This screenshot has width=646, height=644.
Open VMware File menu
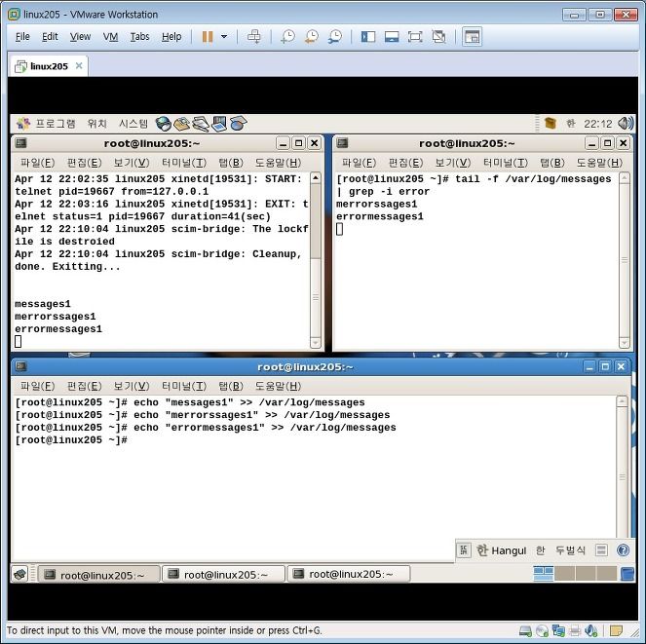tap(22, 37)
